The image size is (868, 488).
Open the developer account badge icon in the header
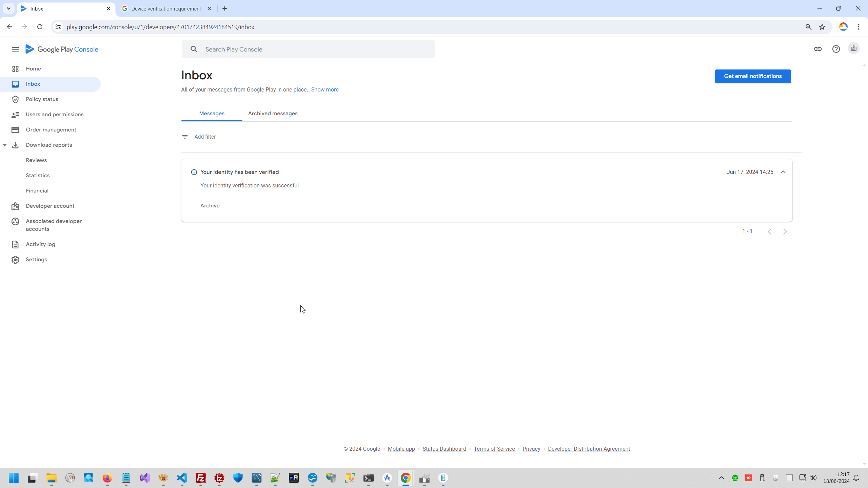[854, 49]
